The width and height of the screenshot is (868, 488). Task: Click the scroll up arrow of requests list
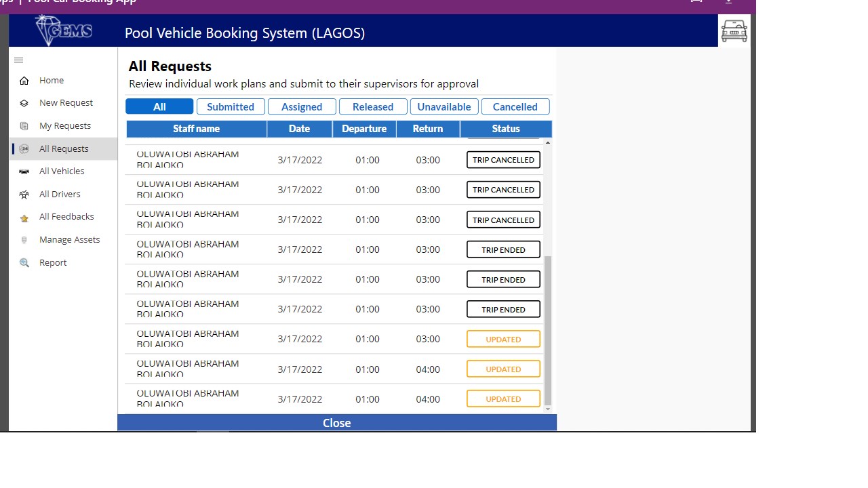[548, 143]
